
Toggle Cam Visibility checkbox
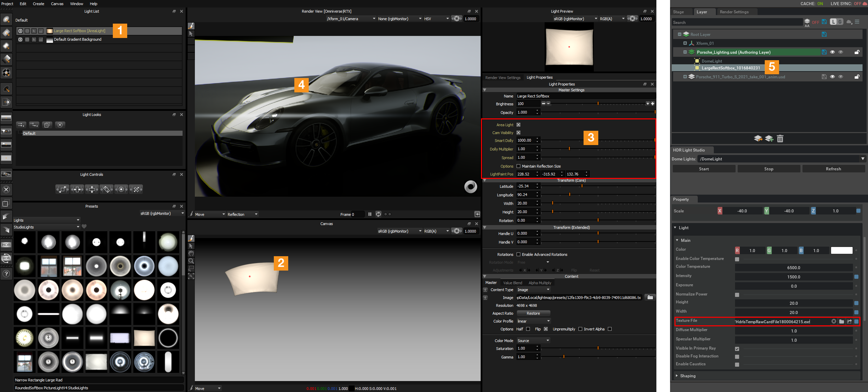pyautogui.click(x=518, y=132)
